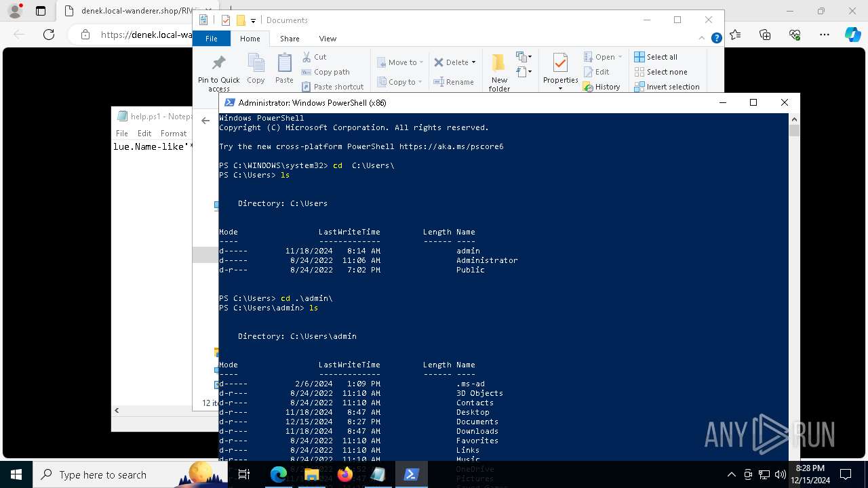The width and height of the screenshot is (868, 488).
Task: Open Explorer help question mark icon
Action: [716, 39]
